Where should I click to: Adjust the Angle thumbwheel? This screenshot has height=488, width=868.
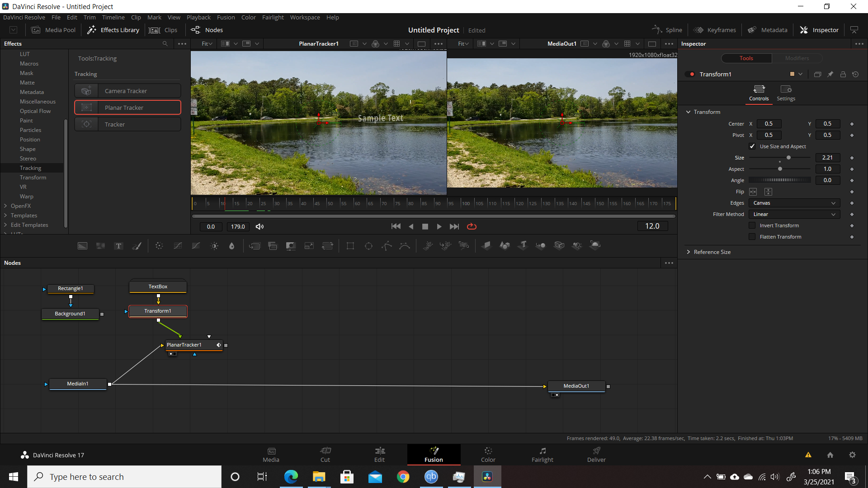(780, 180)
